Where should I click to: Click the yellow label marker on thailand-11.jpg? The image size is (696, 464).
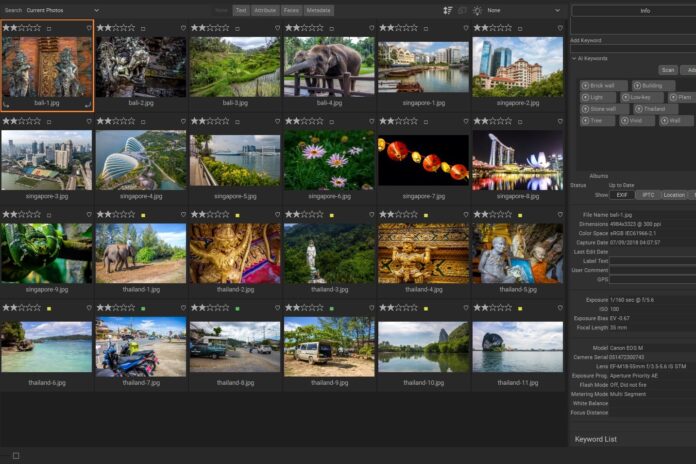coord(520,309)
